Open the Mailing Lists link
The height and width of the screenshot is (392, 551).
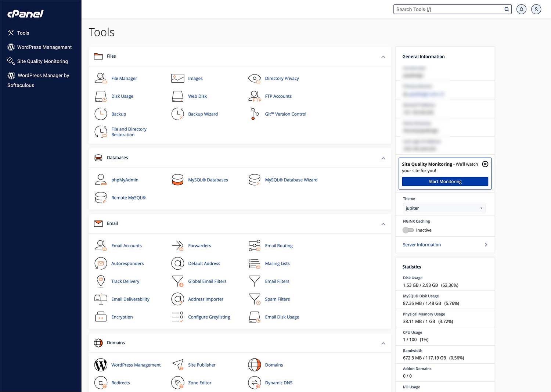click(277, 263)
